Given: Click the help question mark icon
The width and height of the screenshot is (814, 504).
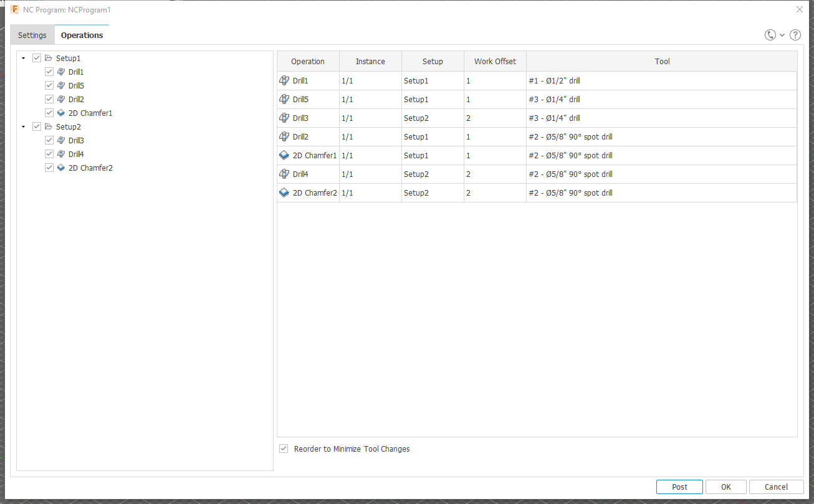Looking at the screenshot, I should pyautogui.click(x=795, y=35).
